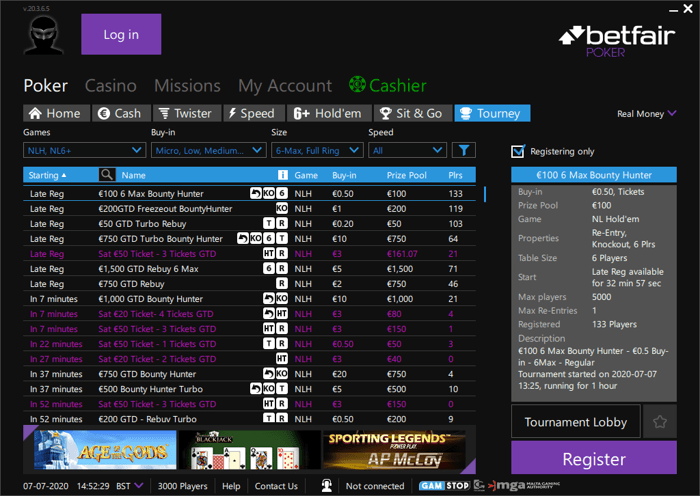This screenshot has height=496, width=700.
Task: Open the Real Money mode dropdown
Action: [x=646, y=113]
